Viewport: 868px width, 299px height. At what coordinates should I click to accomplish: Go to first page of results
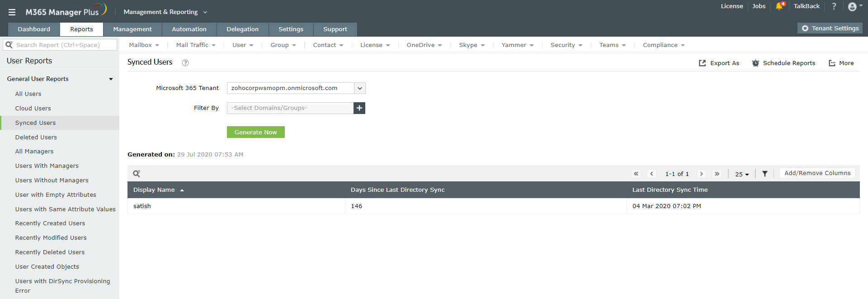(636, 174)
